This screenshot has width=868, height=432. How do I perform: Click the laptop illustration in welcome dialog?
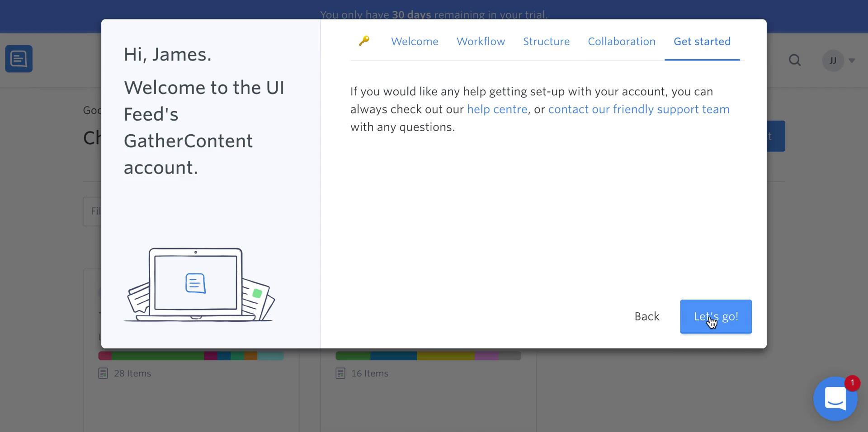pyautogui.click(x=199, y=285)
